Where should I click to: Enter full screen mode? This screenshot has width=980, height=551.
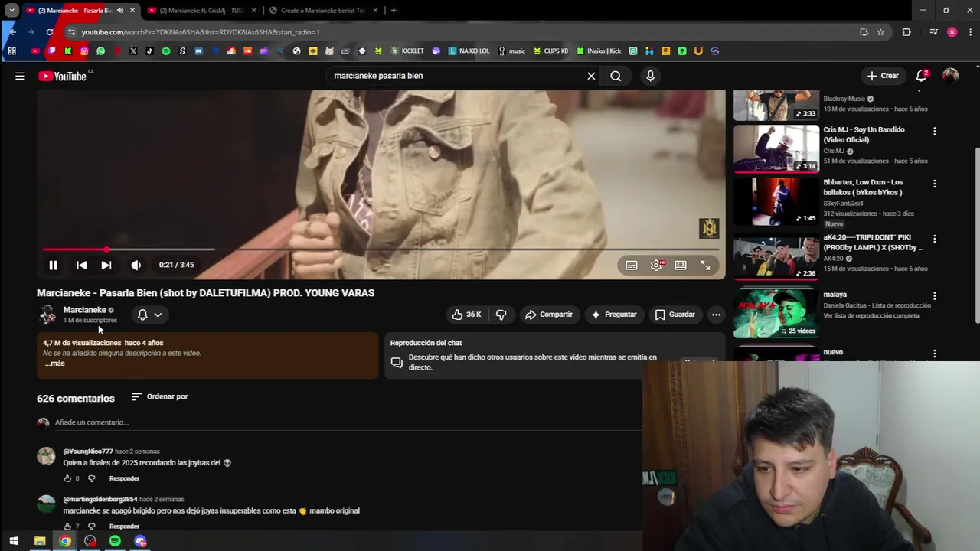click(705, 265)
